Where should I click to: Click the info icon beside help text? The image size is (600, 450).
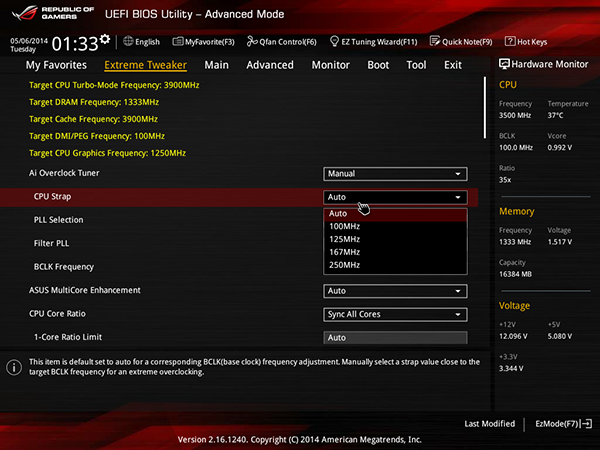[14, 367]
